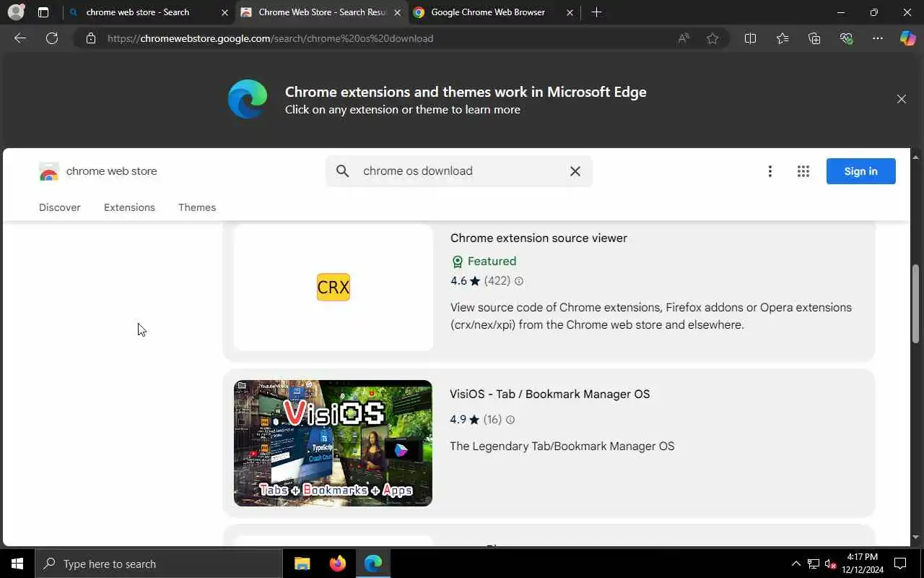The width and height of the screenshot is (924, 578).
Task: Dismiss the Edge extensions banner
Action: pos(901,99)
